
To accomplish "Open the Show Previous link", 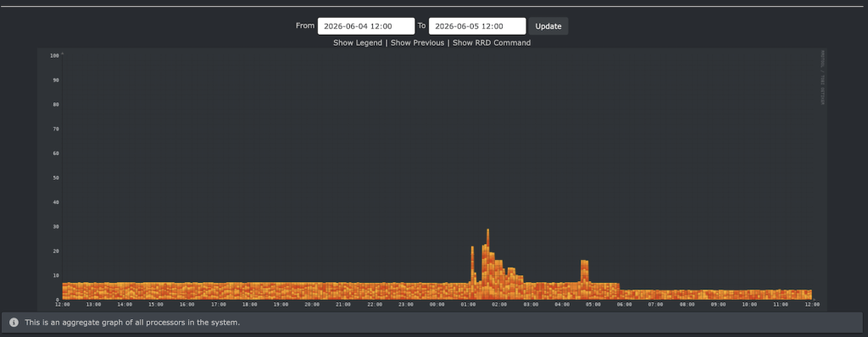I will 417,42.
